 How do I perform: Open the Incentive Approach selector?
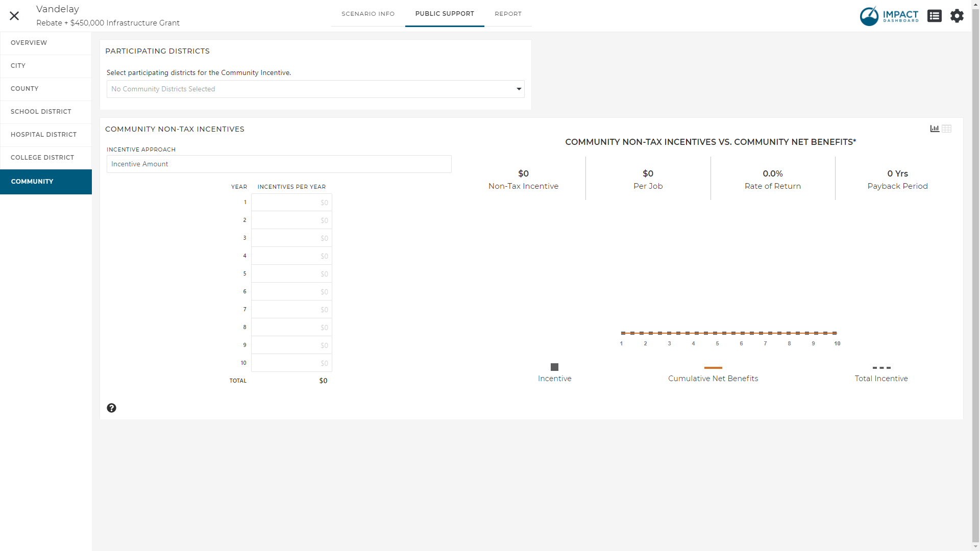(x=279, y=164)
